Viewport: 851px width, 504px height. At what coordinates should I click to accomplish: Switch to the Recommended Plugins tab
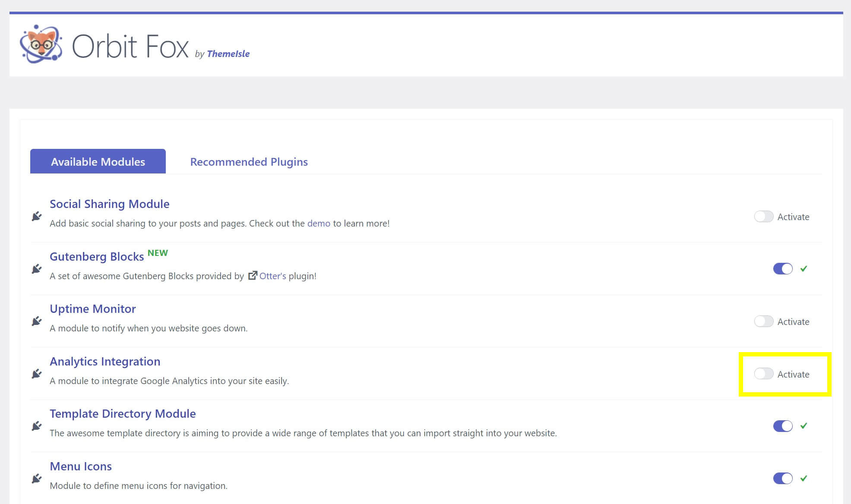(249, 162)
